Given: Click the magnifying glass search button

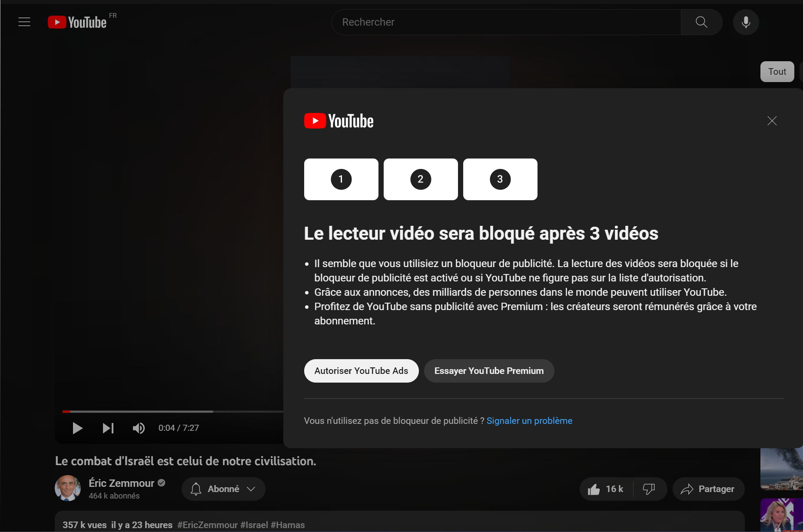Looking at the screenshot, I should coord(701,22).
